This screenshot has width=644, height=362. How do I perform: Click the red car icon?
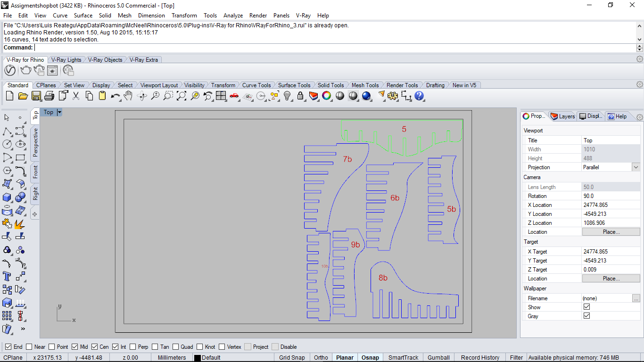(234, 96)
